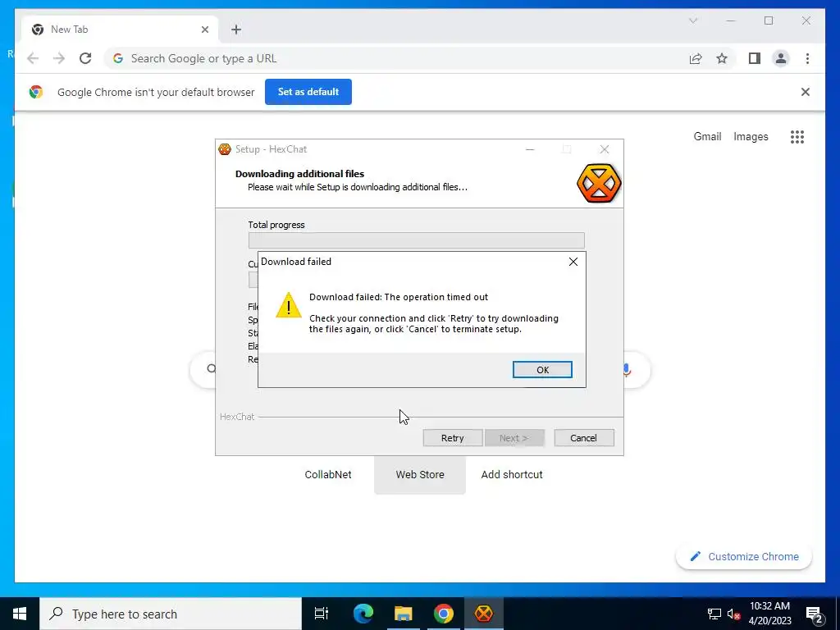840x630 pixels.
Task: Click the share this page icon
Action: tap(696, 58)
